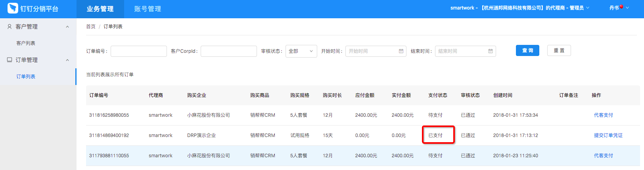Collapse the 订单管理 sidebar section chevron
Viewport: 644px width, 170px height.
coord(67,60)
